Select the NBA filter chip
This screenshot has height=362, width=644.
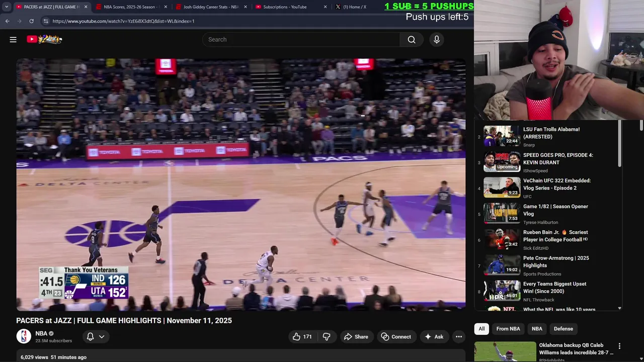point(537,329)
